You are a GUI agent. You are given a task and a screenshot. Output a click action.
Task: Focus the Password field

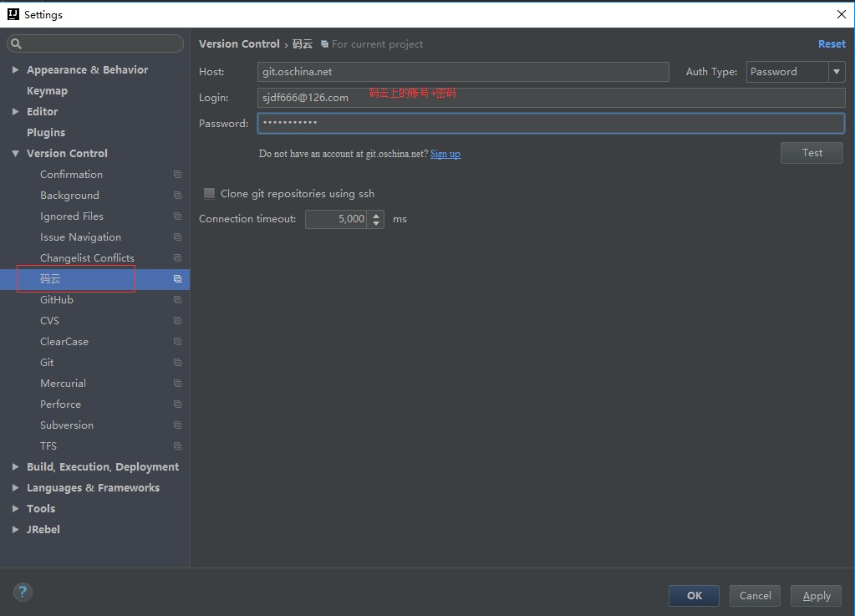[552, 123]
